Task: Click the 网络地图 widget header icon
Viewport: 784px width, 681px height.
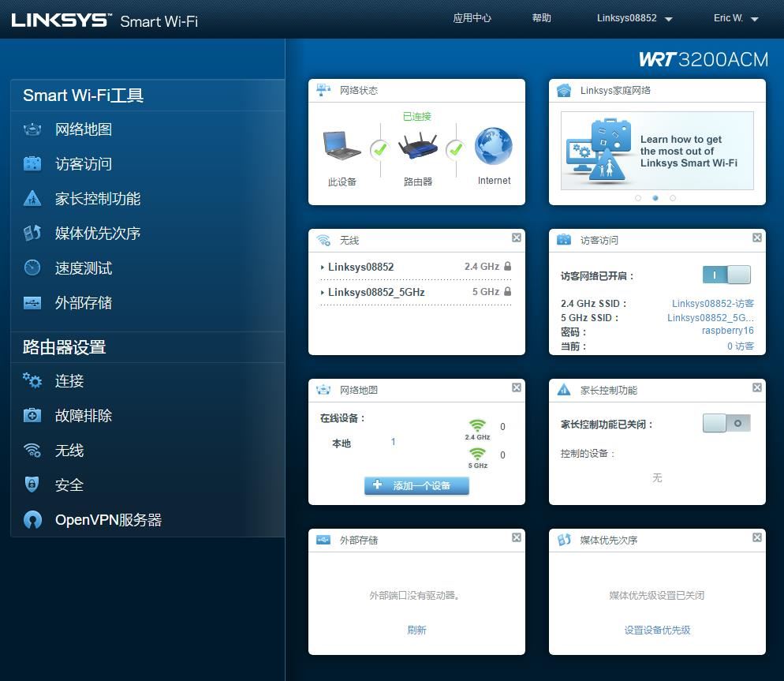Action: (x=323, y=390)
